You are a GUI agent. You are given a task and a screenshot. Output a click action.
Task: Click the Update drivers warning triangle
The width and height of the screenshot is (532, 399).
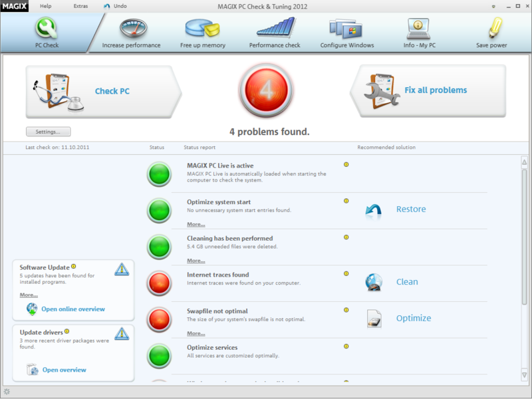[122, 334]
